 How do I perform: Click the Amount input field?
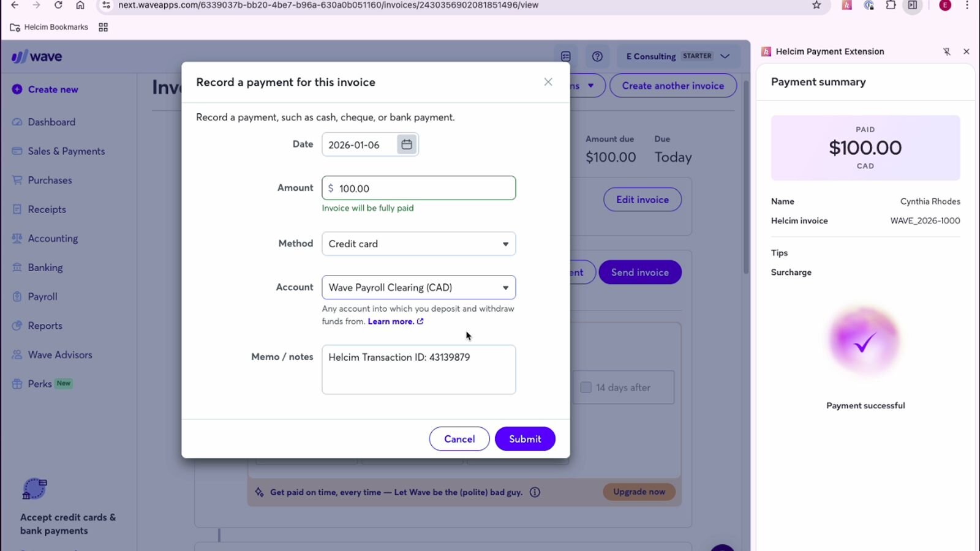click(x=423, y=189)
